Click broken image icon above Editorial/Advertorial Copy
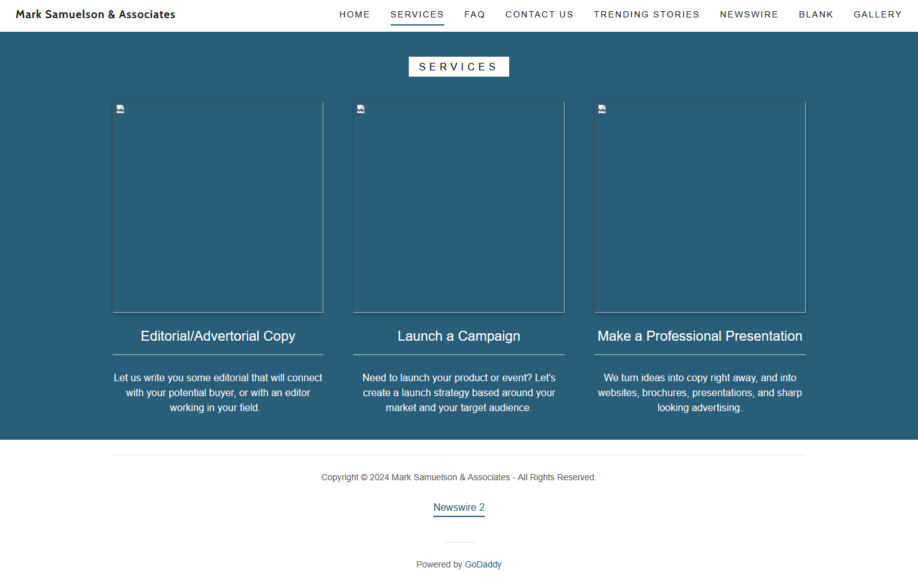The height and width of the screenshot is (588, 918). (x=120, y=109)
